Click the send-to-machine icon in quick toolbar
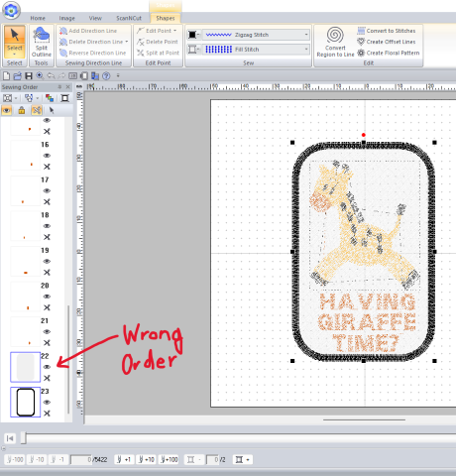Screen dimensions: 456x476 tap(84, 76)
